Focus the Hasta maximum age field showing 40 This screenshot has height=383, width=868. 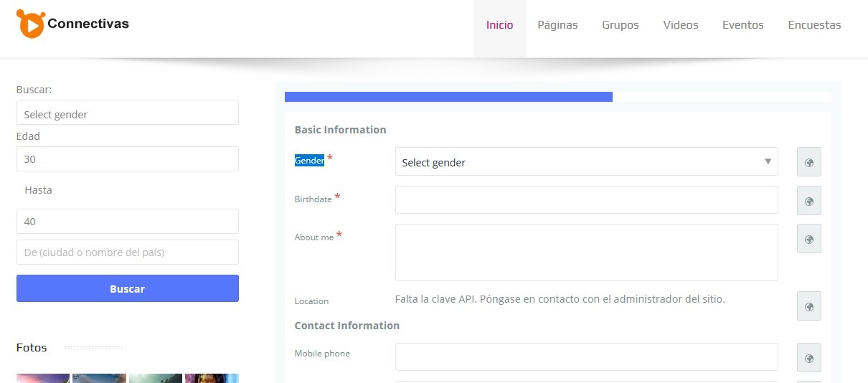click(128, 221)
